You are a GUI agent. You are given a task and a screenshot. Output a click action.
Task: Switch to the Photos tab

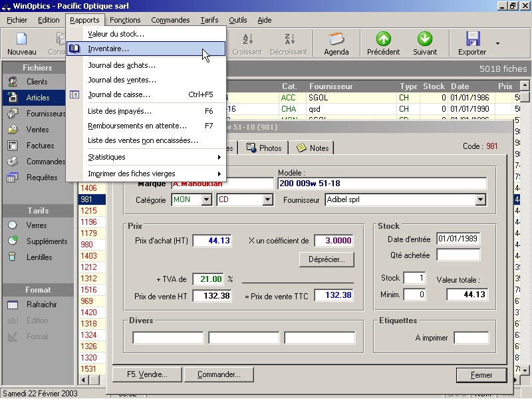(x=265, y=148)
